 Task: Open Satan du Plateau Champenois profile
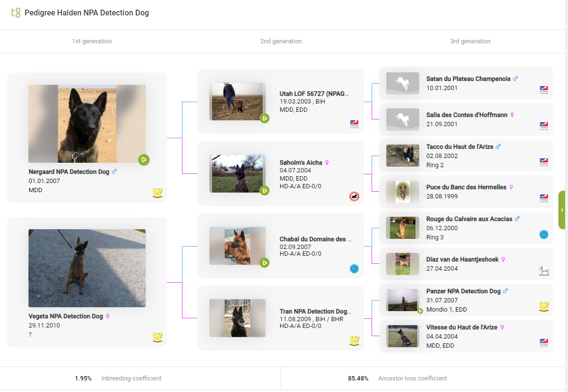point(468,79)
